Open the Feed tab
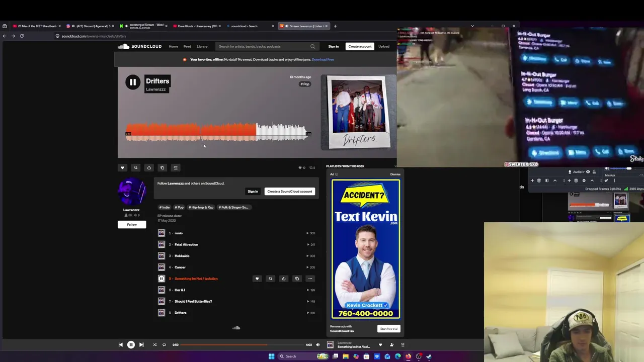 pos(187,46)
